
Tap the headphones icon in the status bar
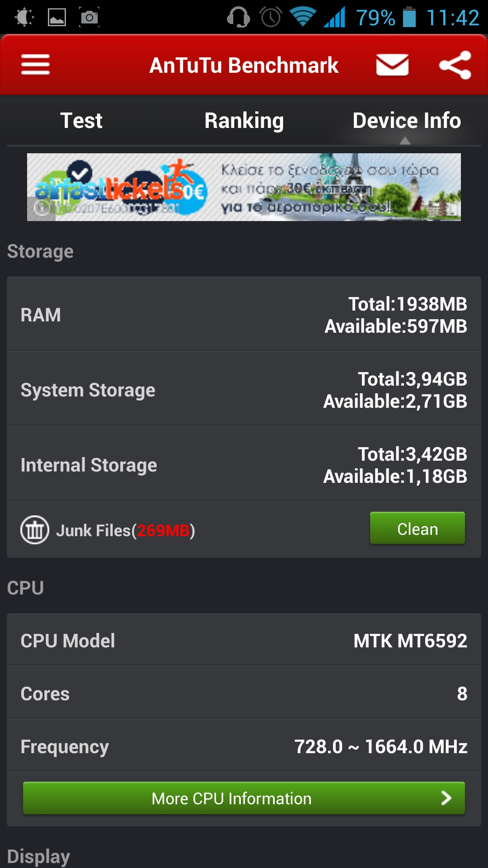coord(239,17)
